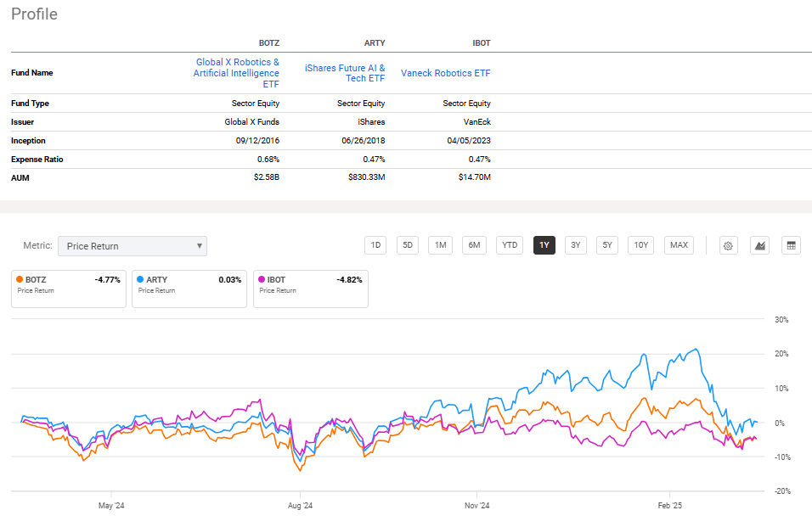Switch to the table view icon
This screenshot has width=812, height=527.
791,245
